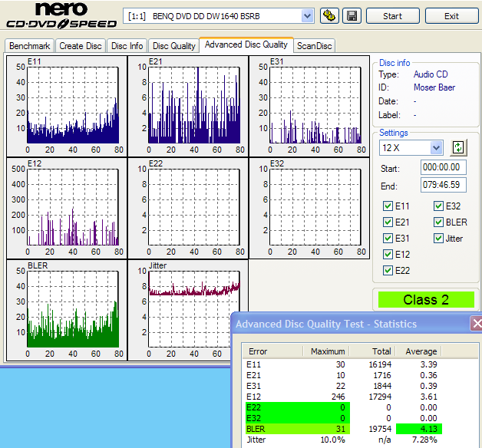482x448 pixels.
Task: Click the Start time input field
Action: point(443,167)
